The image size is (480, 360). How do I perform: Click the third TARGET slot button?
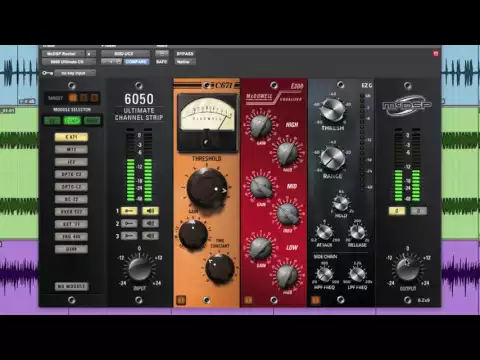[x=95, y=98]
